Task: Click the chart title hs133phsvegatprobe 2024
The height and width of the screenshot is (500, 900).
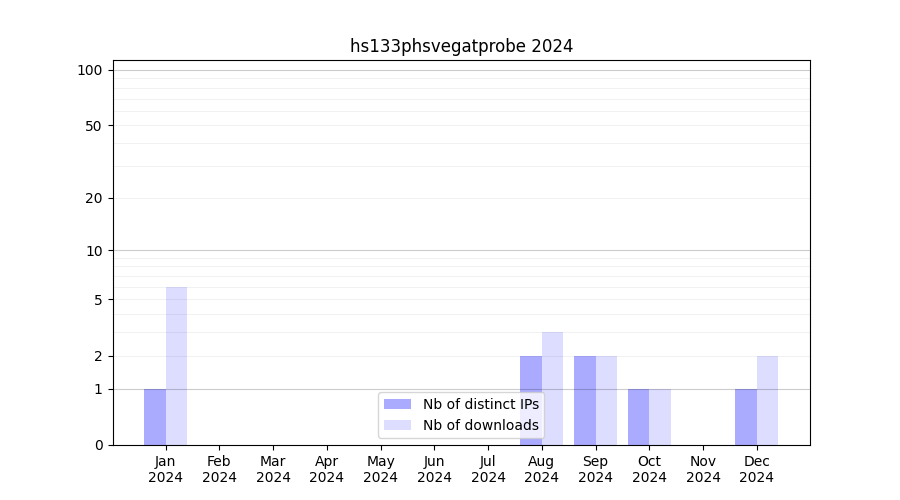Action: point(461,46)
